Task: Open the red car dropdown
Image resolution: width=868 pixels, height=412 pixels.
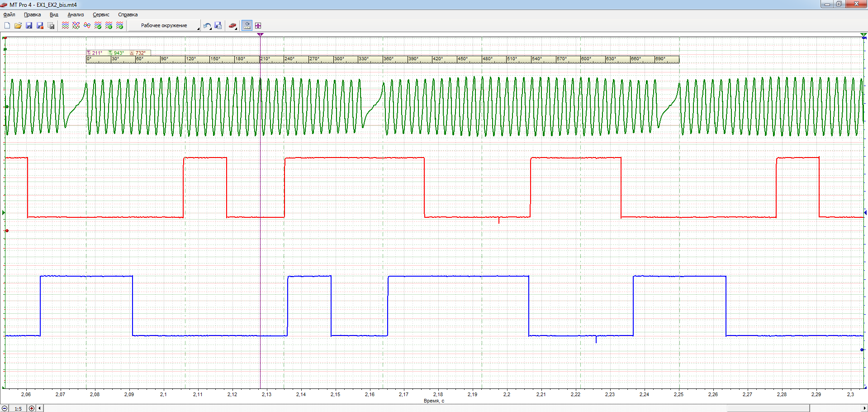Action: (x=232, y=25)
